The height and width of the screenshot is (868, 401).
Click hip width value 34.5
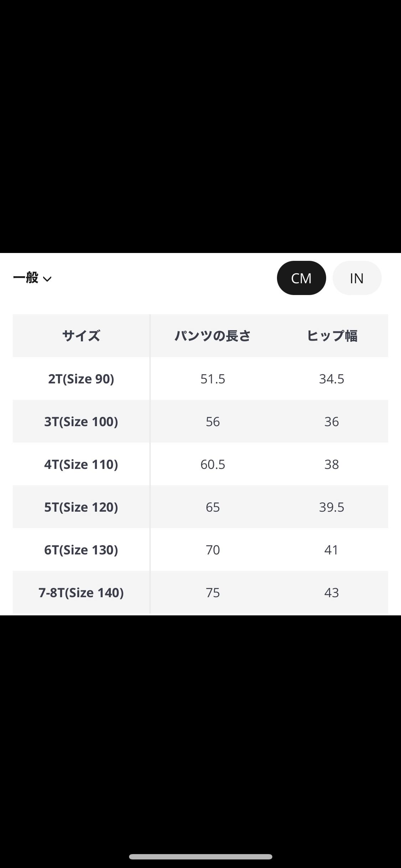(x=331, y=379)
